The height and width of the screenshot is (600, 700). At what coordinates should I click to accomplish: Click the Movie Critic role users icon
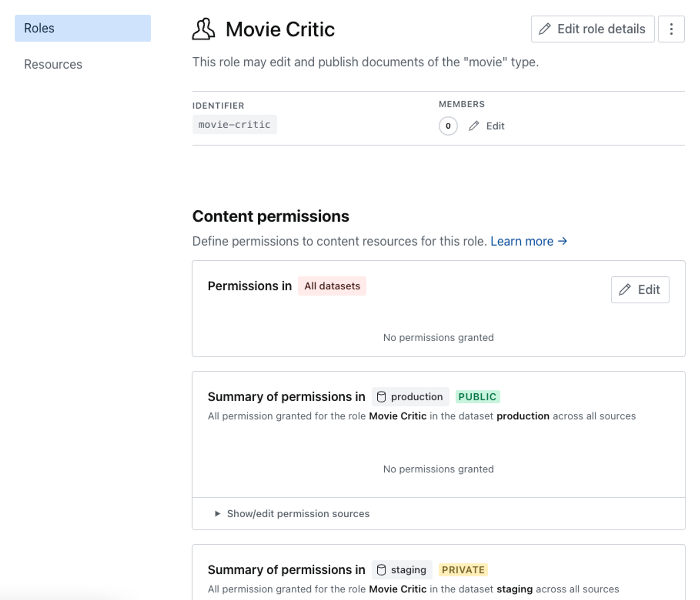[203, 29]
